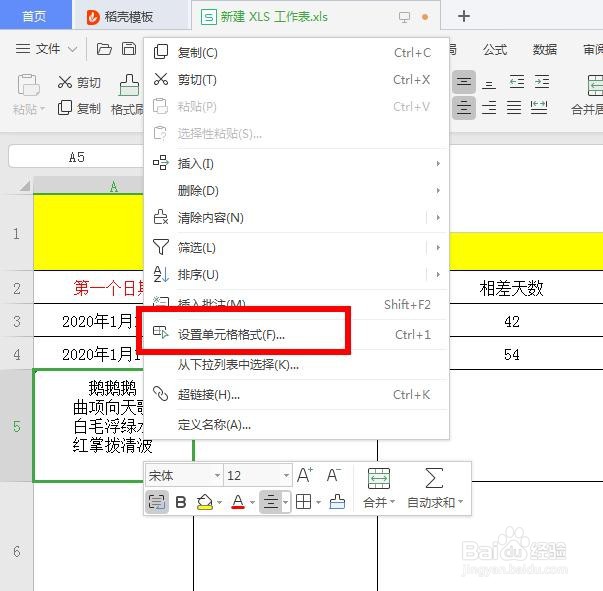Toggle ribbon vertical middle alignment
The image size is (603, 591).
(x=464, y=82)
